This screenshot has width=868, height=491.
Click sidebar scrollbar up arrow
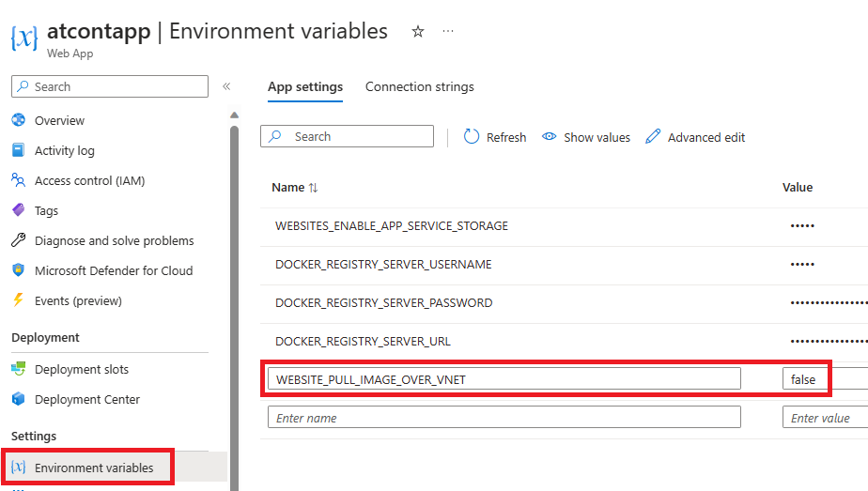pos(234,115)
